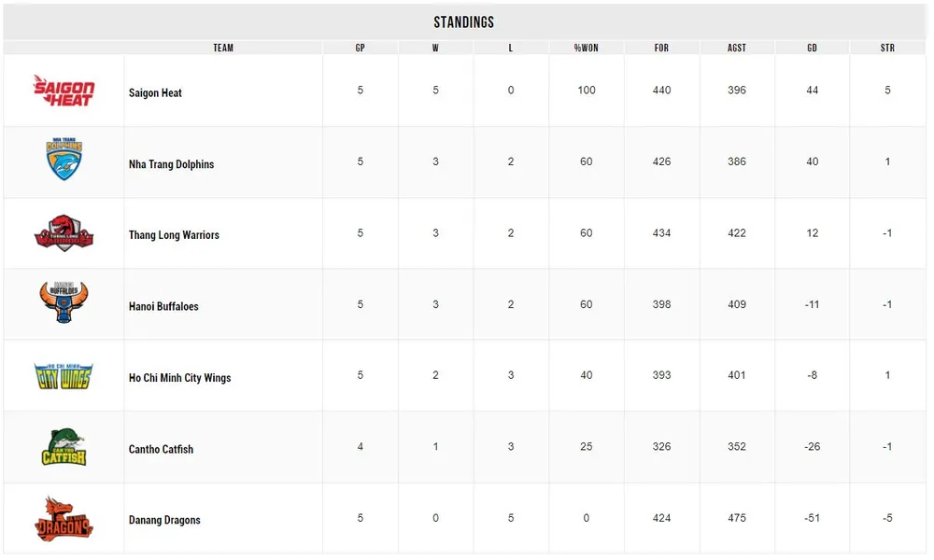The height and width of the screenshot is (560, 934).
Task: Click the TEAM column header
Action: click(223, 48)
